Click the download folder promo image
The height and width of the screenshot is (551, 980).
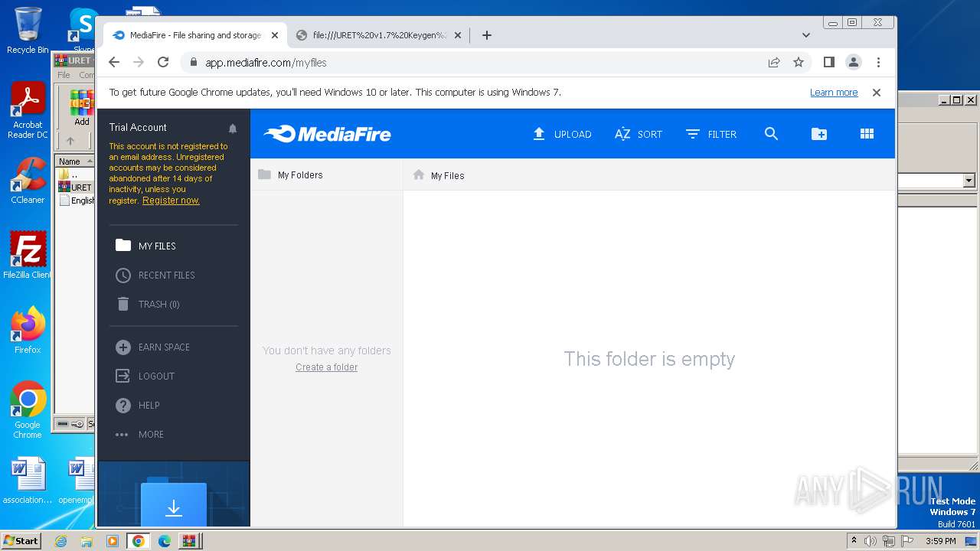tap(174, 494)
